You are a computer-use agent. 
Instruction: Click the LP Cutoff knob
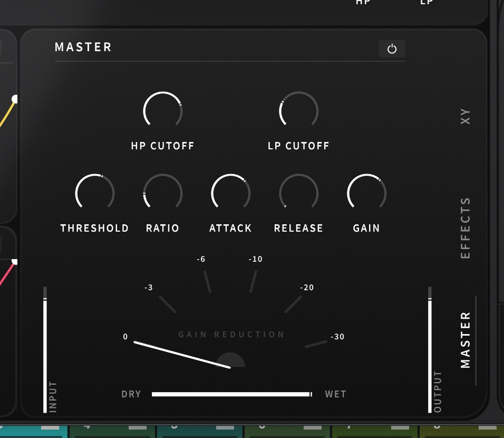pos(298,111)
